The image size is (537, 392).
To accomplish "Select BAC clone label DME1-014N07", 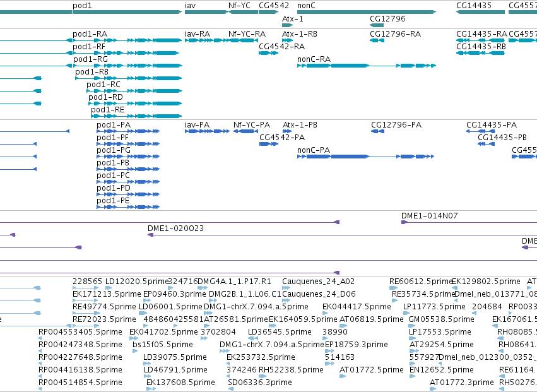I will point(430,216).
